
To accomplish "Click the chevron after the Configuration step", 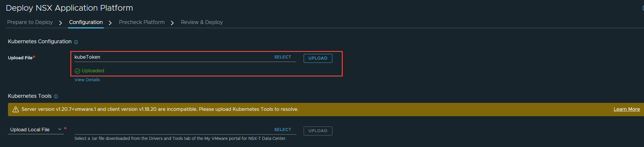I will 110,23.
